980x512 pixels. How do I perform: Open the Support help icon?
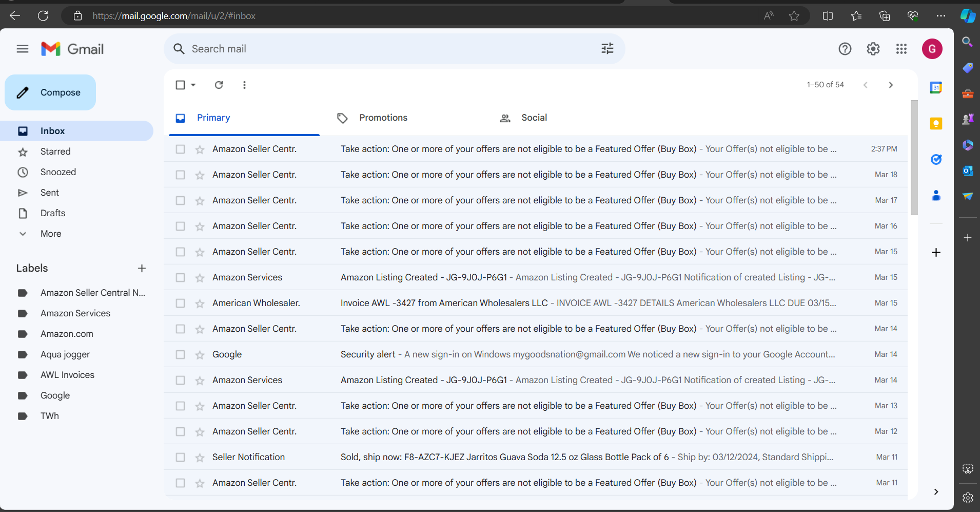845,49
